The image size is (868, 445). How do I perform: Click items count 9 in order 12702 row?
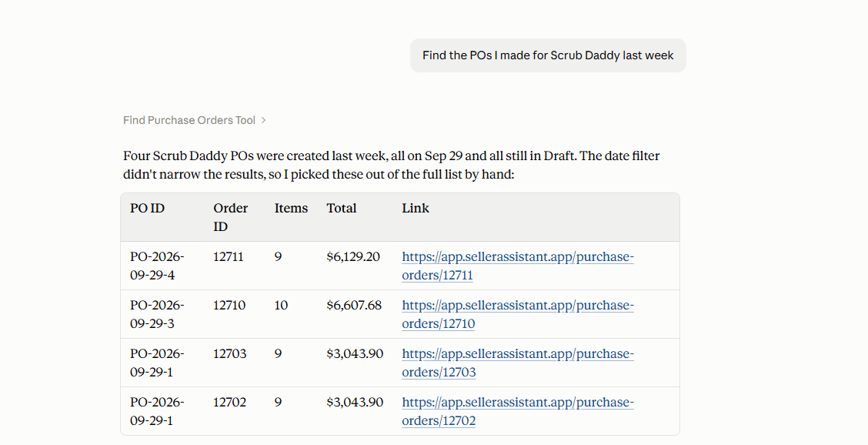pyautogui.click(x=278, y=403)
